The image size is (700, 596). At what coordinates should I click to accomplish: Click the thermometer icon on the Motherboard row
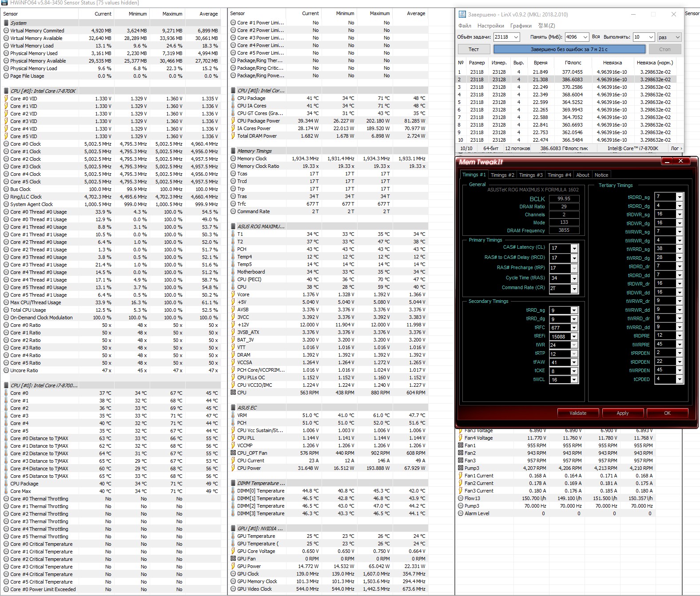pyautogui.click(x=233, y=272)
